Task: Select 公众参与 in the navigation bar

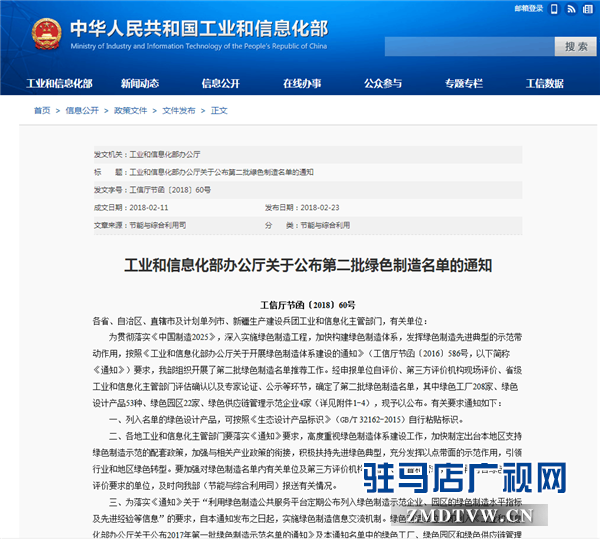Action: tap(385, 83)
